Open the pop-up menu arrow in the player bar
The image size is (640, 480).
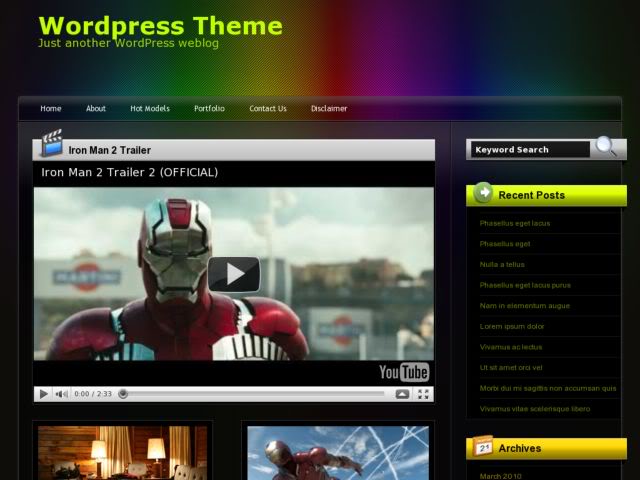pos(402,394)
